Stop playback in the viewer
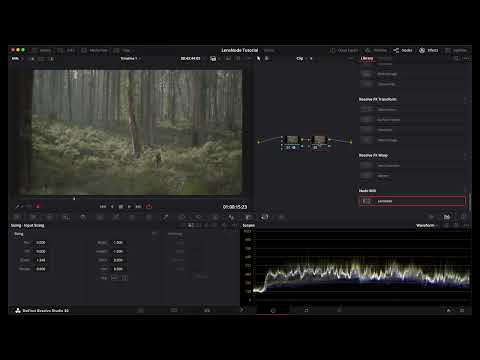Viewport: 480px width, 360px height. [x=121, y=207]
